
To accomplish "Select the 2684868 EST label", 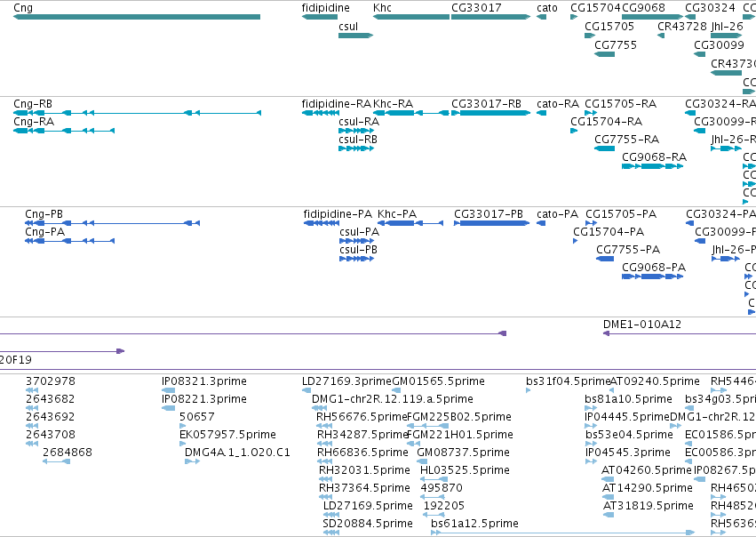I will (x=68, y=453).
